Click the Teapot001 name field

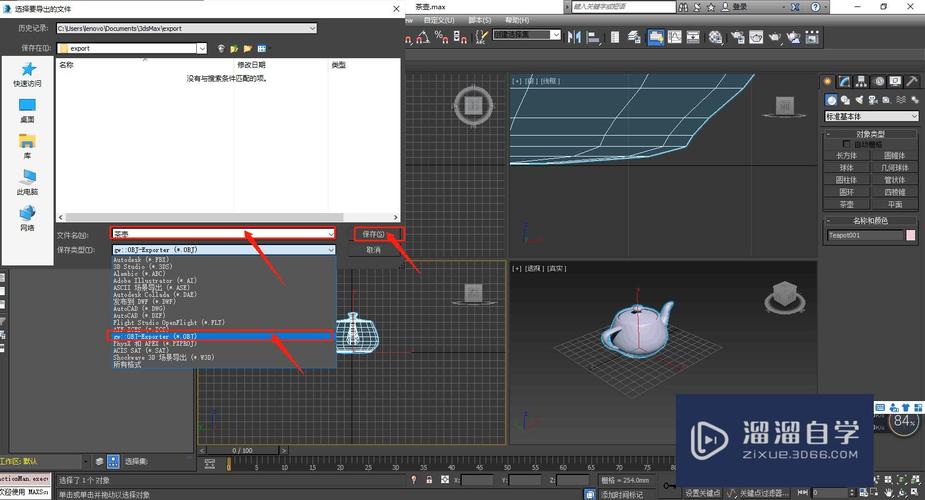(x=865, y=235)
